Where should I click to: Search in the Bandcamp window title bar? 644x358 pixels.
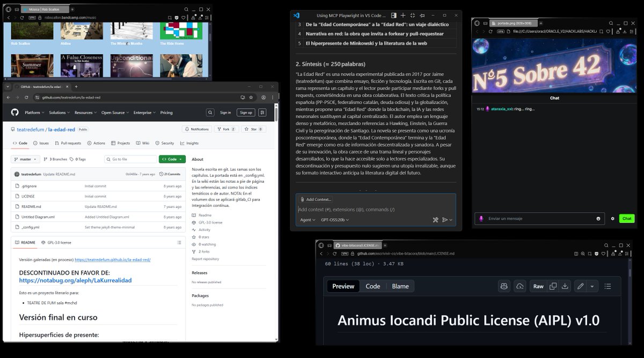[x=186, y=9]
